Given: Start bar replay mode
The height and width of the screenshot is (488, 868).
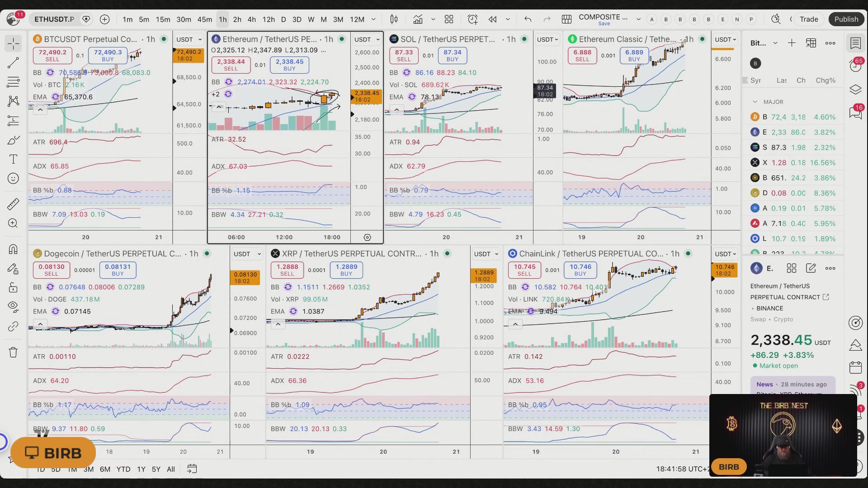Looking at the screenshot, I should [492, 19].
